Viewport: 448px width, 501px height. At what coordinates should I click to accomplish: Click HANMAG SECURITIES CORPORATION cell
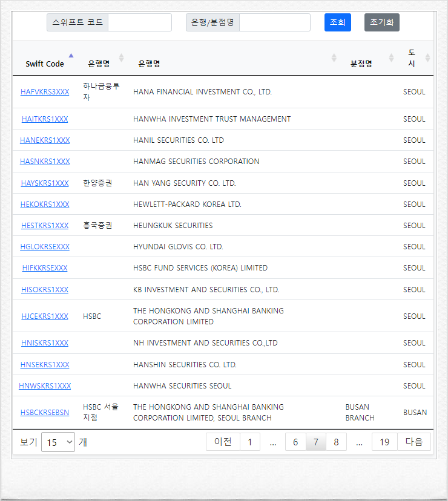coord(196,162)
